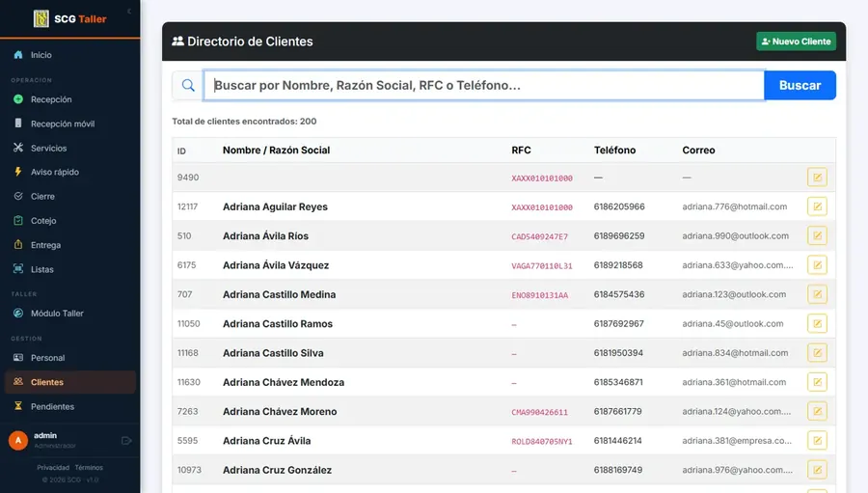This screenshot has width=868, height=493.
Task: Click the Cierre check icon
Action: click(x=18, y=196)
